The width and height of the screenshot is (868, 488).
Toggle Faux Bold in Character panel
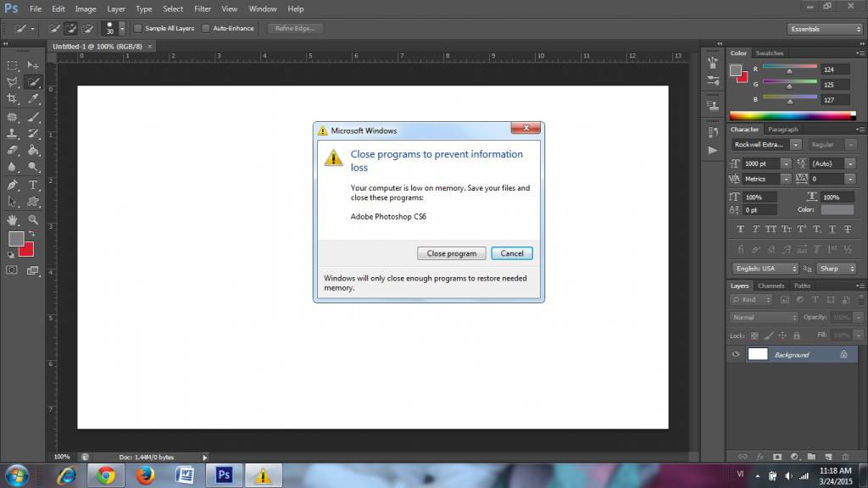tap(740, 229)
